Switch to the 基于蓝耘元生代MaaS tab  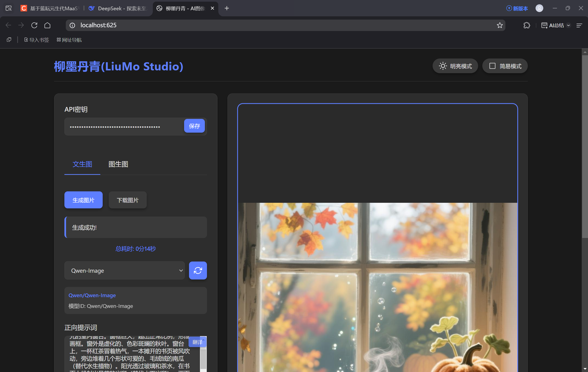[50, 8]
